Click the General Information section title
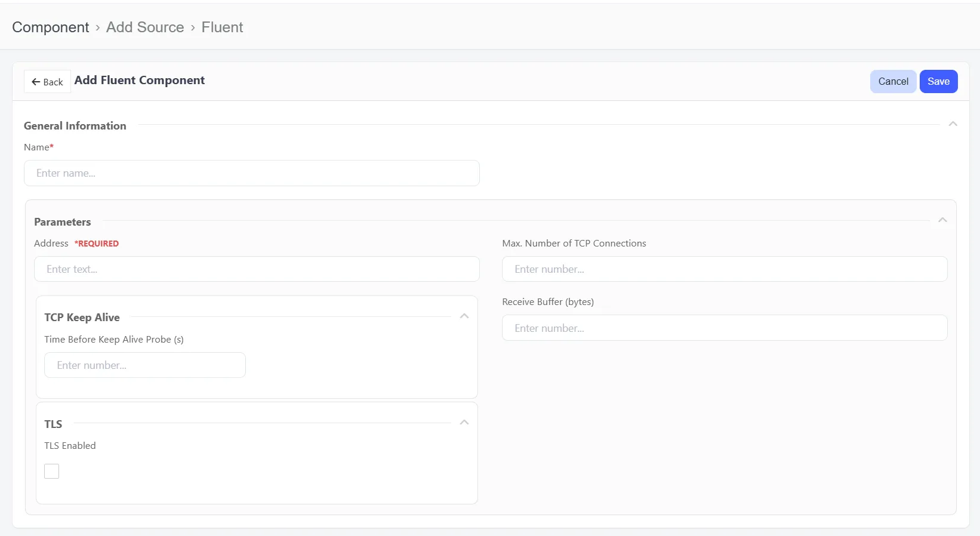 (x=75, y=126)
